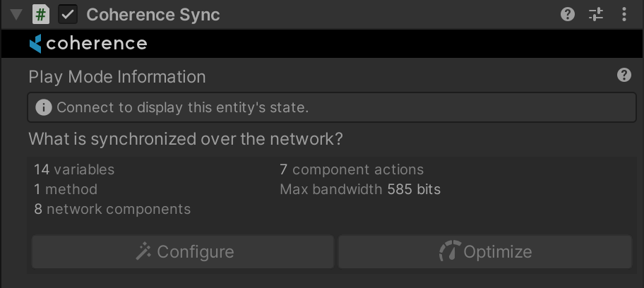
Task: Click the info icon in message box
Action: [x=44, y=108]
